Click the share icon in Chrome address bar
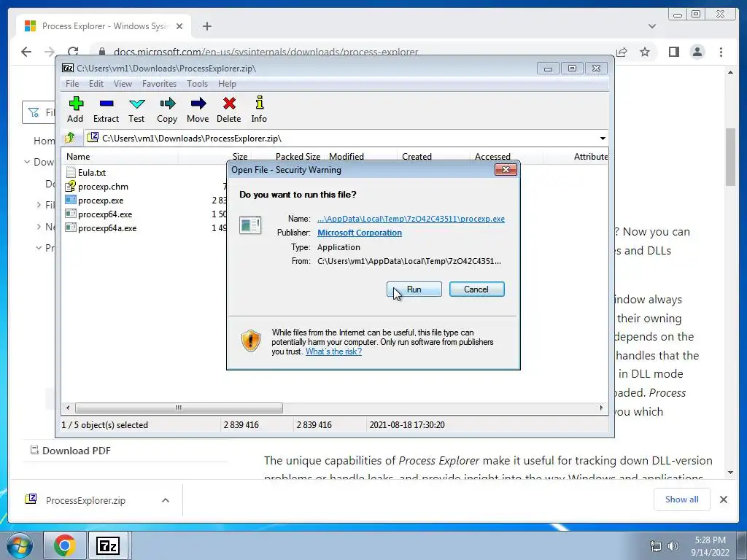747x560 pixels. (622, 52)
